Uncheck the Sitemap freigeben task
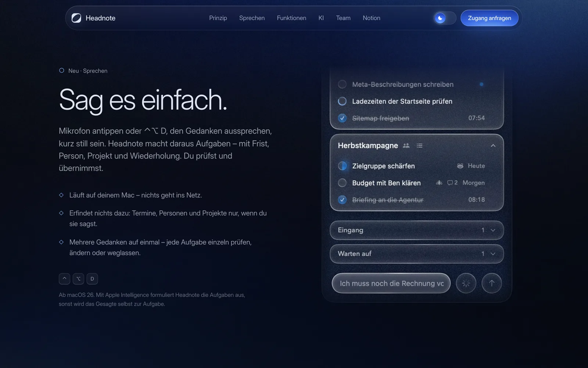The height and width of the screenshot is (368, 588). 342,118
